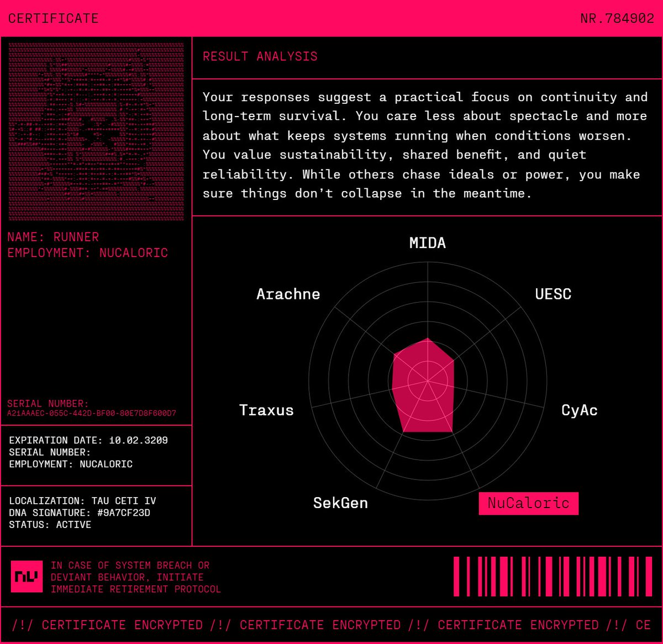Click the SekGen radar axis label

pyautogui.click(x=340, y=503)
